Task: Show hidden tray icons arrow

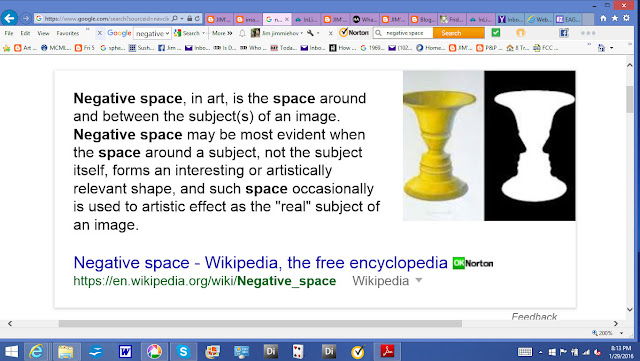Action: (540, 352)
